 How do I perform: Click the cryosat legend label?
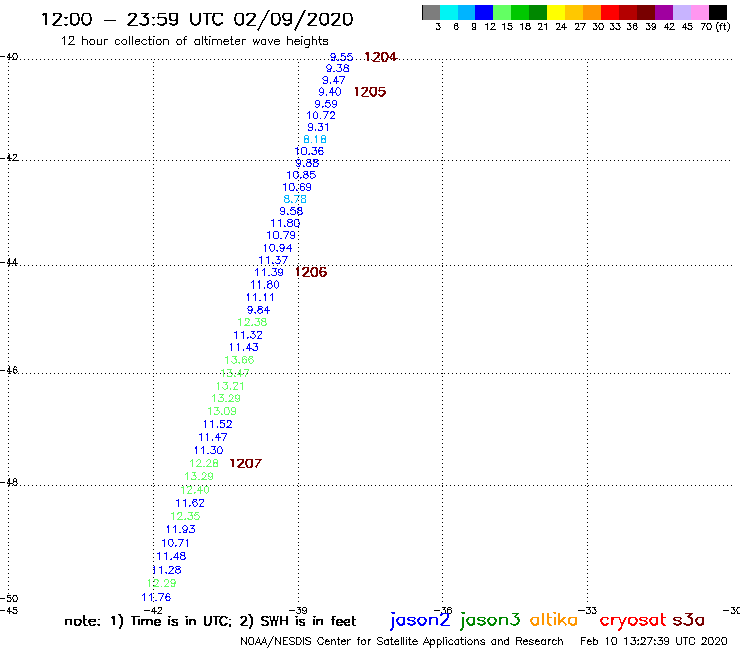(633, 620)
